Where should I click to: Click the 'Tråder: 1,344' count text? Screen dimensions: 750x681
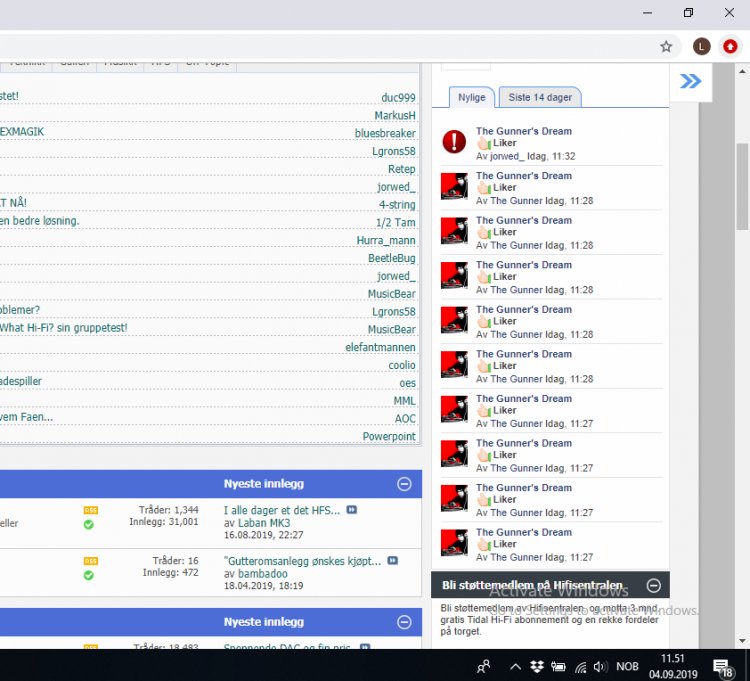point(168,510)
